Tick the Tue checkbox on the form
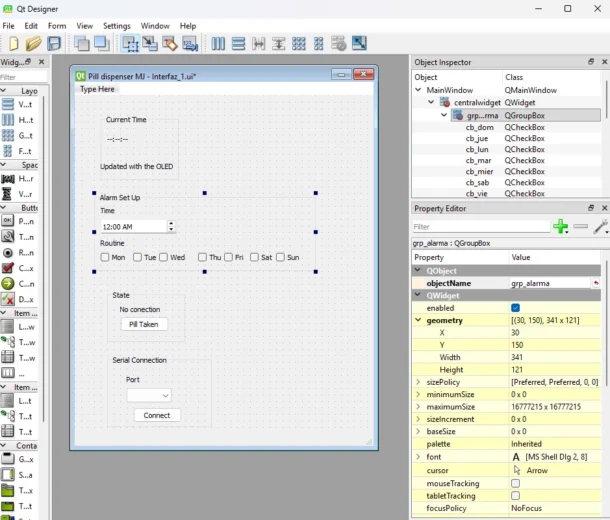This screenshot has width=610, height=520. pyautogui.click(x=137, y=257)
